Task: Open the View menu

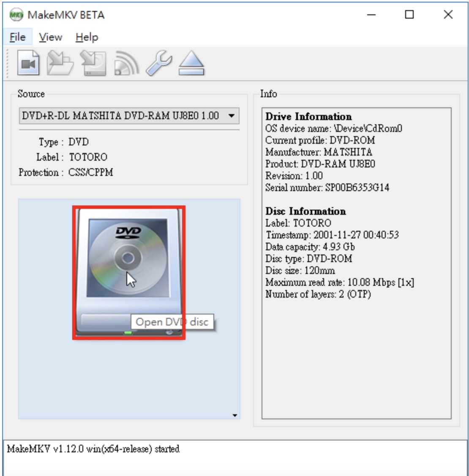Action: click(x=50, y=37)
